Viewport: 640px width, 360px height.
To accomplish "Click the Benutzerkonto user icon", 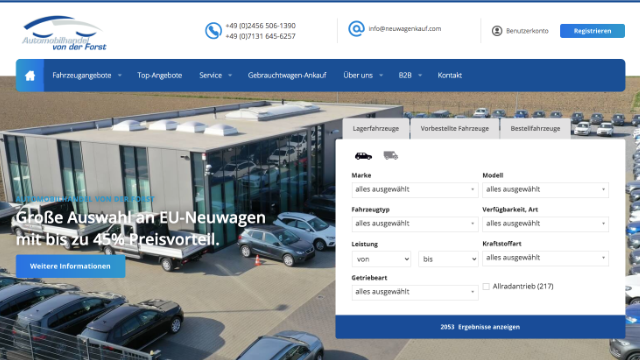I will (x=497, y=31).
